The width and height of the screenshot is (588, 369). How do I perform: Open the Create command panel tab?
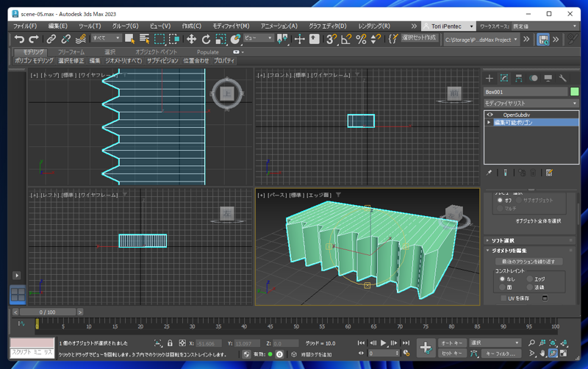490,78
